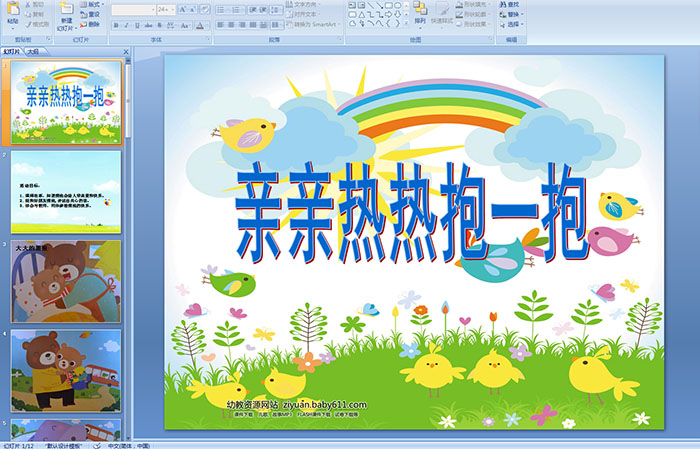Screen dimensions: 700x449
Task: Decrease font size with the small A button
Action: click(x=192, y=9)
